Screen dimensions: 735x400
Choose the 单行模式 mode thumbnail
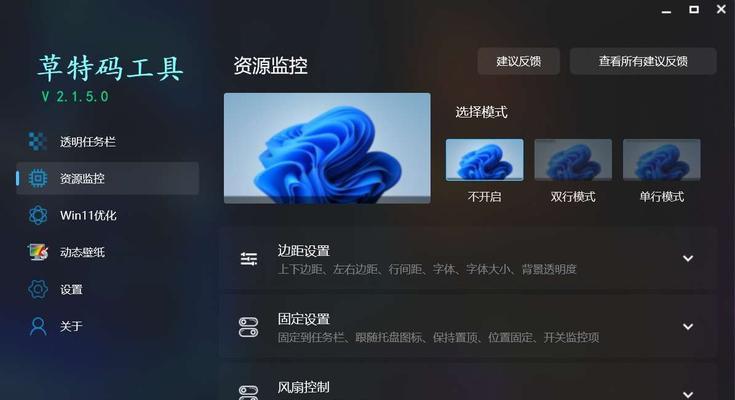coord(661,159)
